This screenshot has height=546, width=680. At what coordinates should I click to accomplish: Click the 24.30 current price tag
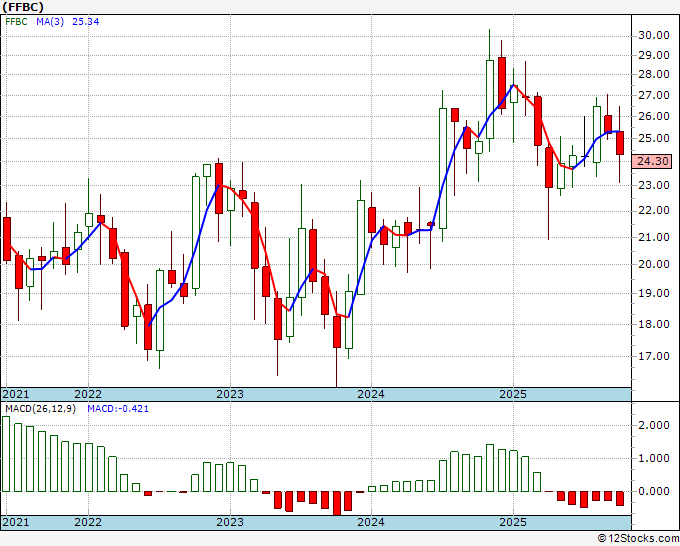652,161
